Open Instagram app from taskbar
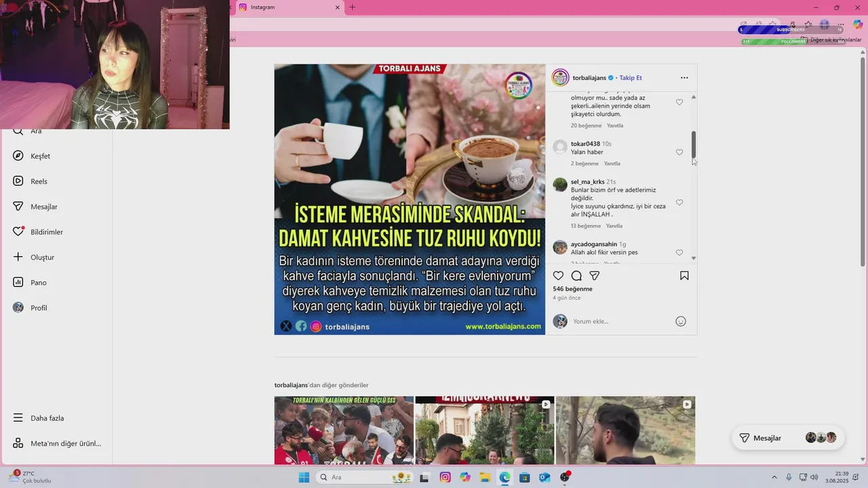 [x=445, y=477]
